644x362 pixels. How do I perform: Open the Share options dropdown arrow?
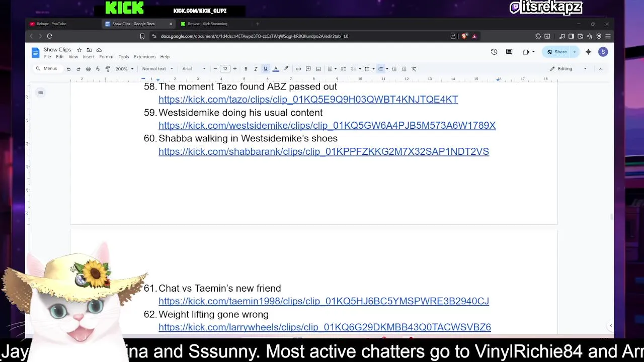click(x=575, y=52)
